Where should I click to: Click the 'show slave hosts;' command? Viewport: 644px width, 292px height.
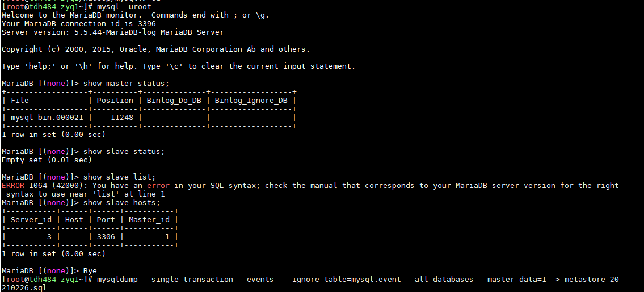tap(121, 203)
